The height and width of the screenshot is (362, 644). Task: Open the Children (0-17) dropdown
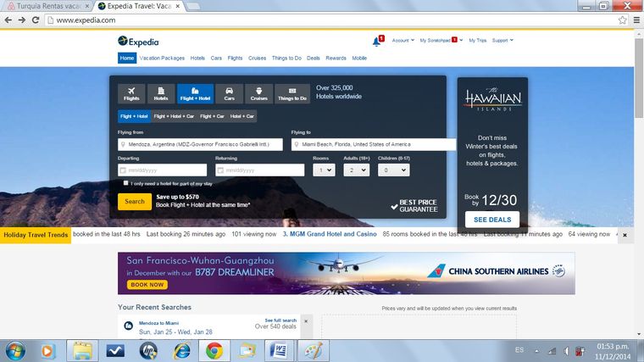[x=392, y=170]
